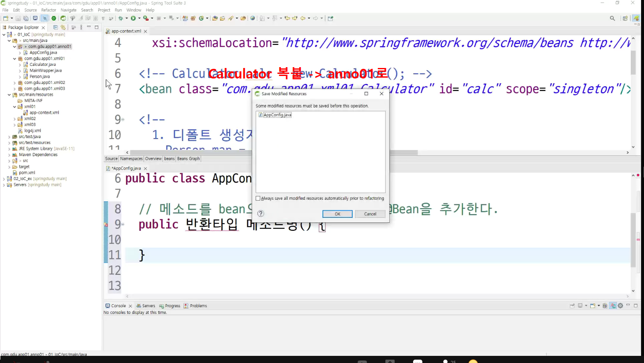Click the Boot Dashboard green power icon
This screenshot has width=644, height=363.
(54, 18)
